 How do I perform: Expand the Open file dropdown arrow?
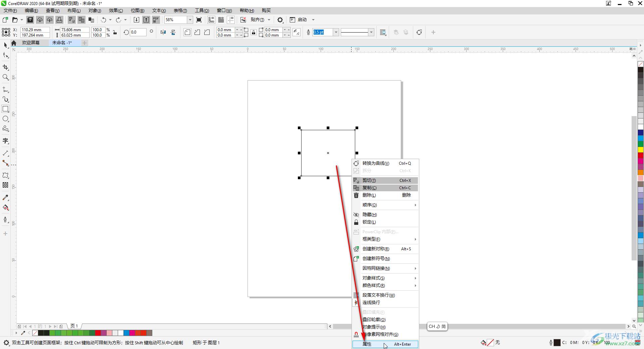point(22,20)
